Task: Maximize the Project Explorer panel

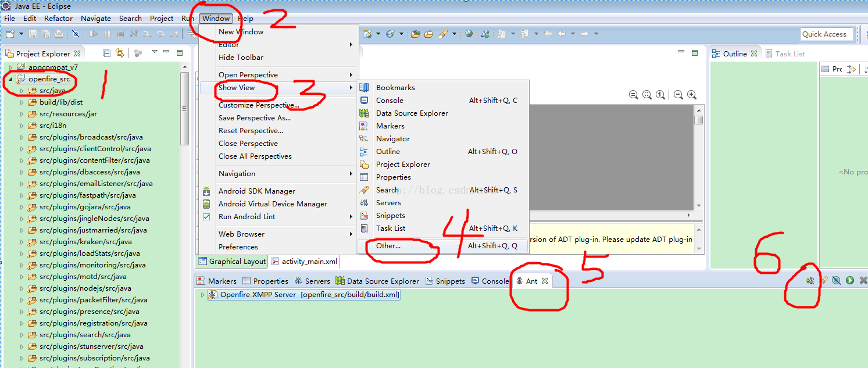Action: click(x=180, y=53)
